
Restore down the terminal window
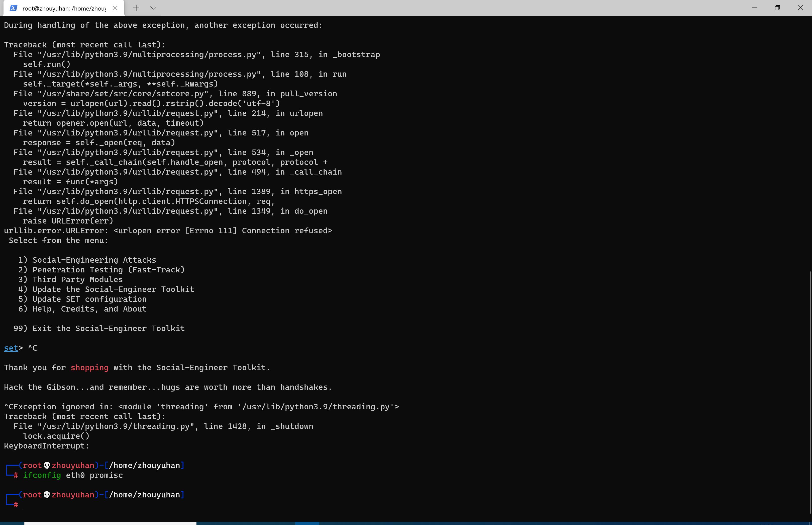coord(777,8)
